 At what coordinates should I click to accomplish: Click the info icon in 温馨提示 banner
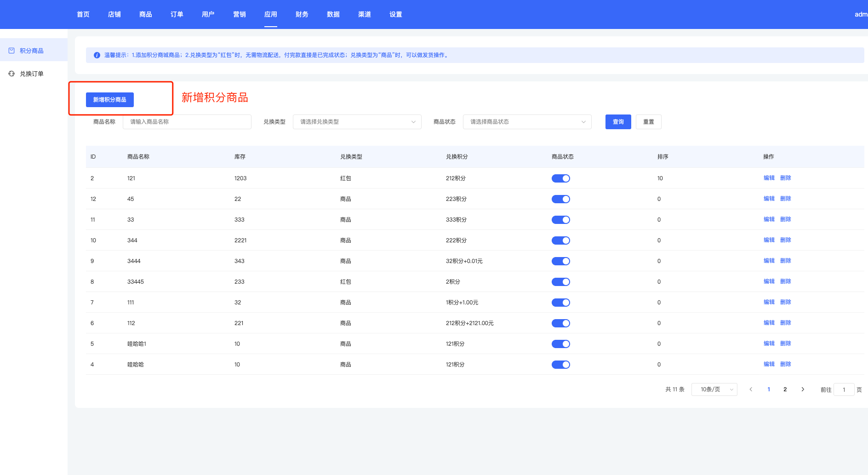pyautogui.click(x=97, y=55)
